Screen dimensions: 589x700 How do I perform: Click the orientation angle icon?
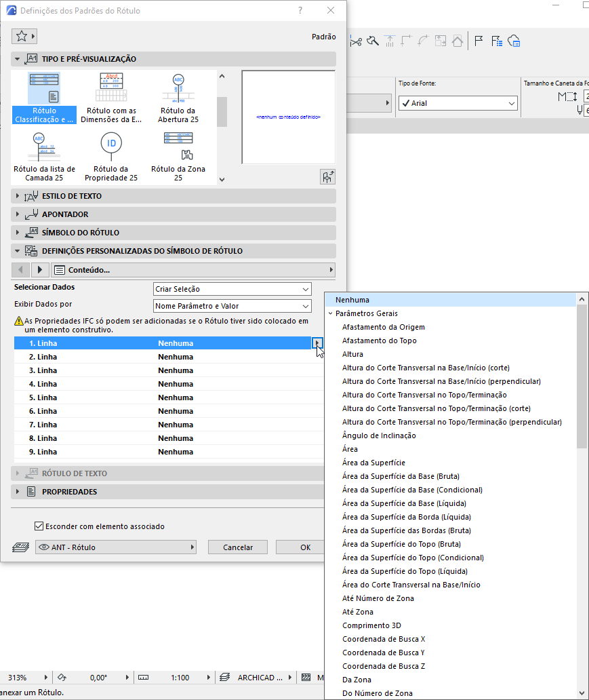[x=62, y=677]
